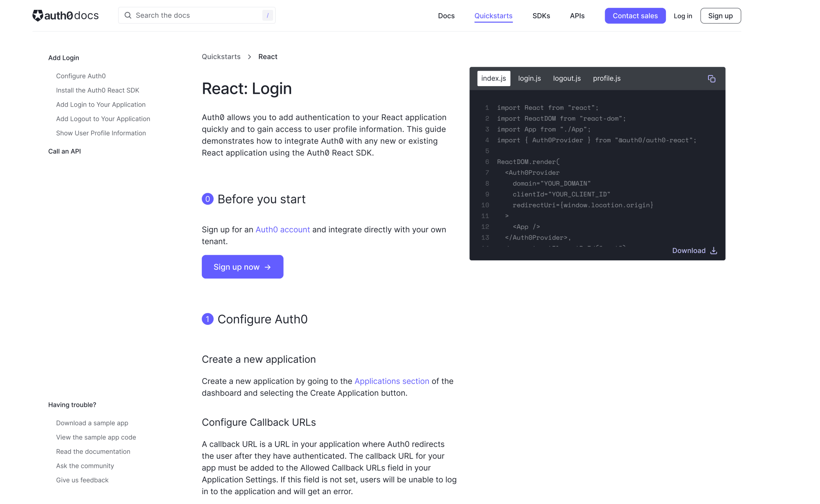Click the breadcrumb chevron separator
The width and height of the screenshot is (820, 504).
pos(249,57)
